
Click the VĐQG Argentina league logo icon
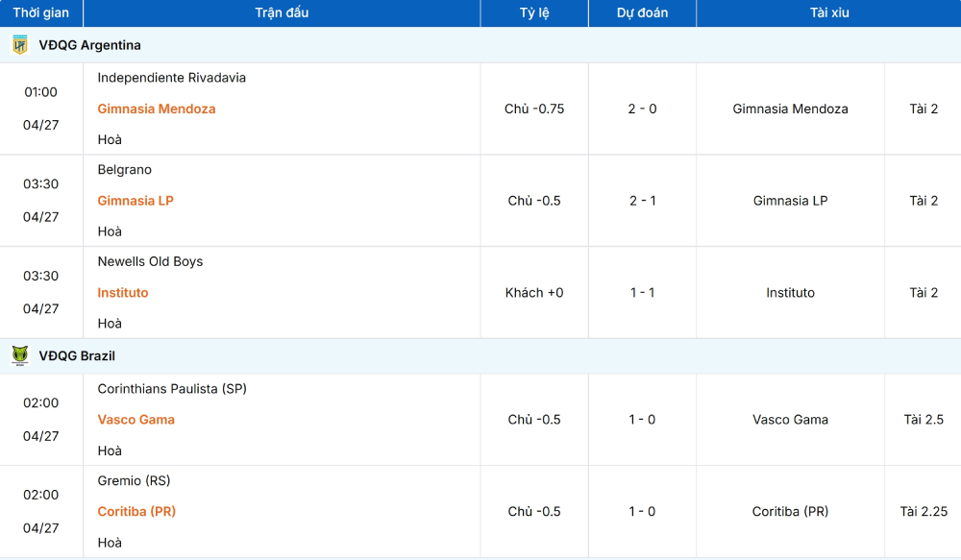click(x=19, y=45)
